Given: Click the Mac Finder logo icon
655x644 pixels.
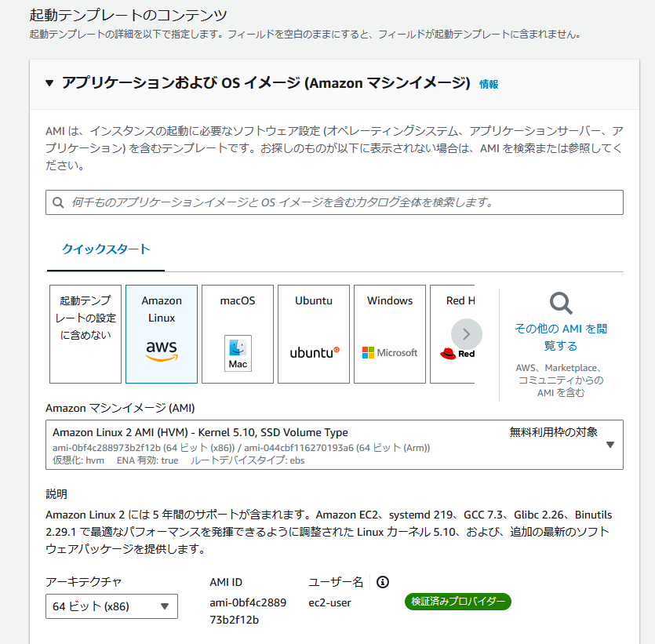Looking at the screenshot, I should (238, 353).
